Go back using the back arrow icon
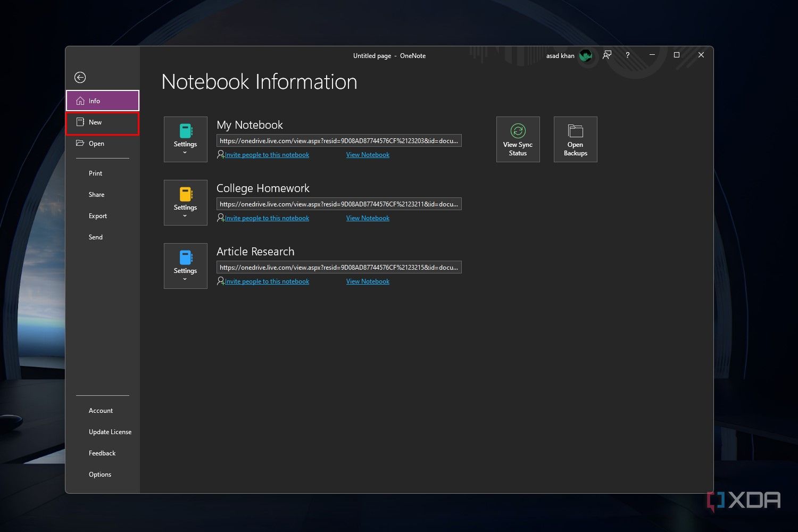Screen dimensions: 798x532 80,78
